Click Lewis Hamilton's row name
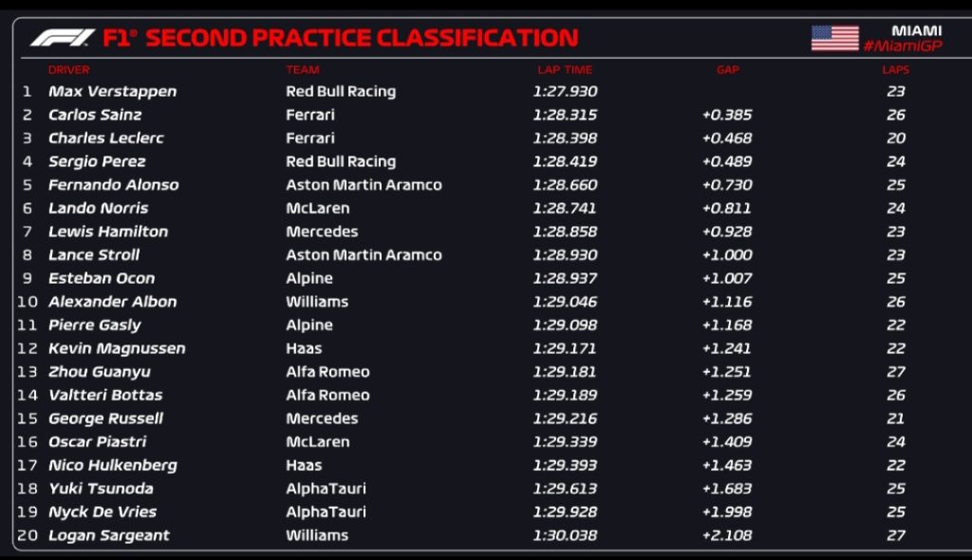Screen dimensions: 972x560 (108, 232)
